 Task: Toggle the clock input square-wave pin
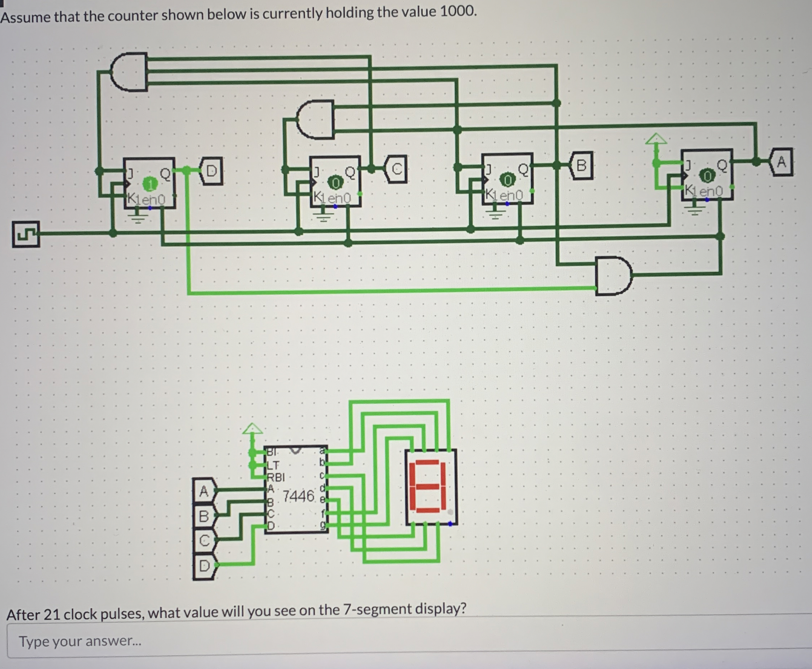pyautogui.click(x=25, y=234)
